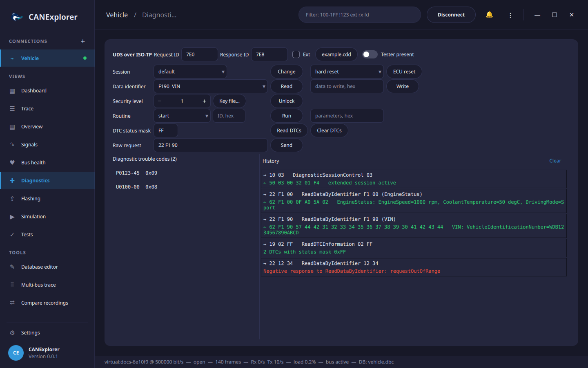The height and width of the screenshot is (368, 588).
Task: Click the Dashboard view icon
Action: (12, 91)
